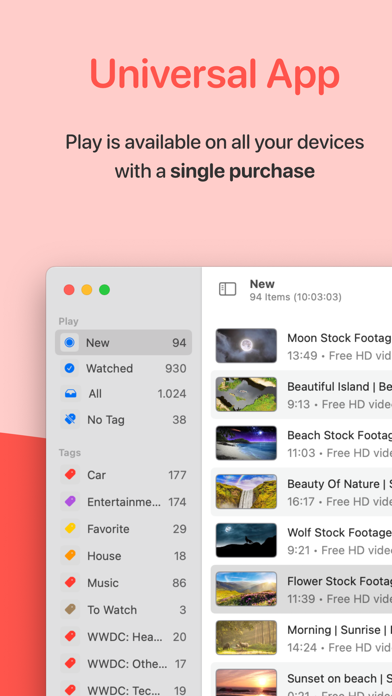Filter by Car tag
392x696 pixels.
[123, 475]
